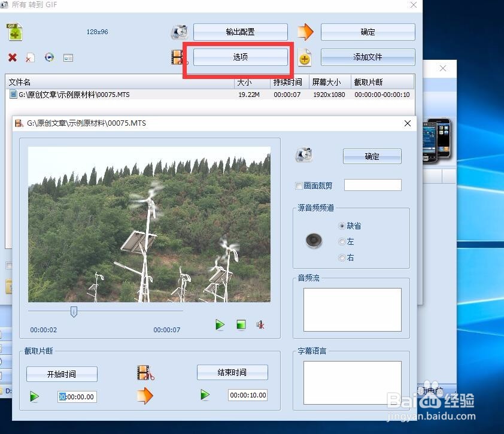
Task: Click the disc icon in clip dialog
Action: click(x=303, y=155)
